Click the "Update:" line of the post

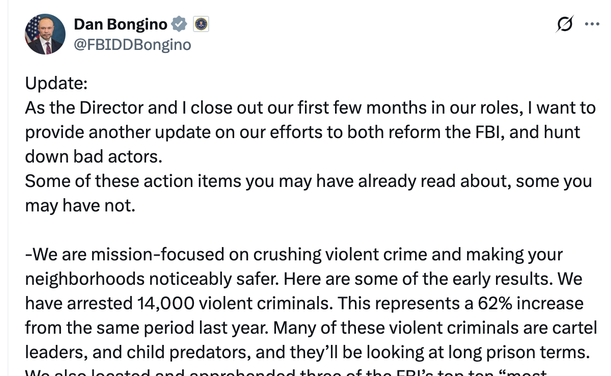click(x=57, y=83)
